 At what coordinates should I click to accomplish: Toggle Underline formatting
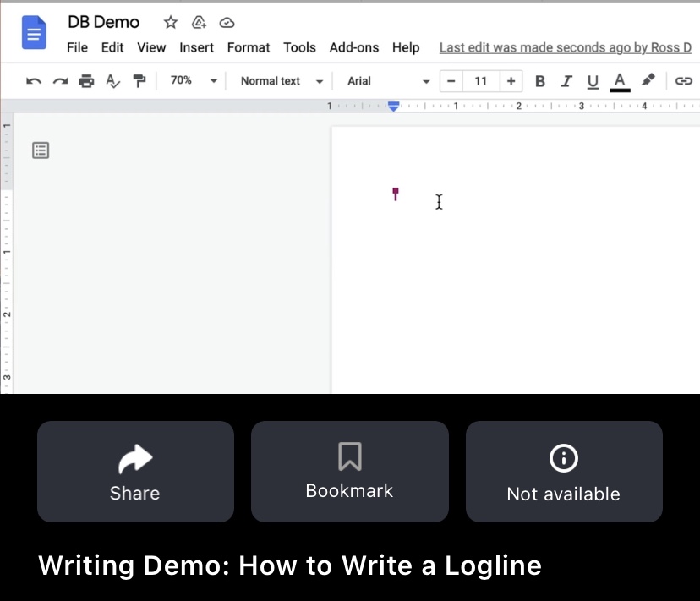coord(593,81)
